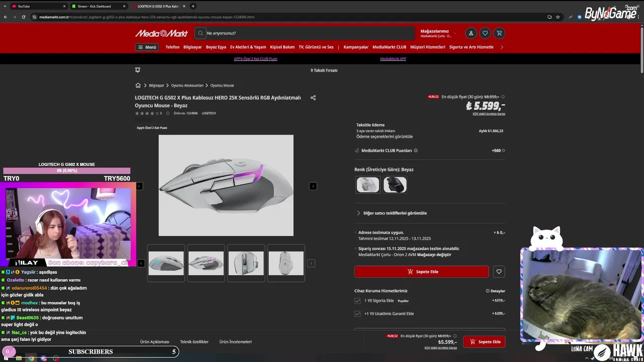This screenshot has height=362, width=644.
Task: Open the shopping cart icon in header
Action: point(499,33)
